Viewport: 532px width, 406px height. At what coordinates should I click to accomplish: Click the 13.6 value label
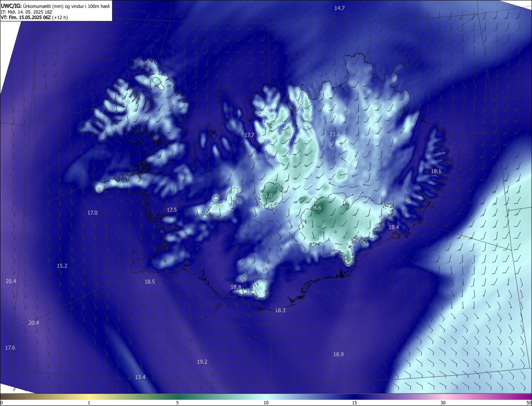(x=335, y=134)
